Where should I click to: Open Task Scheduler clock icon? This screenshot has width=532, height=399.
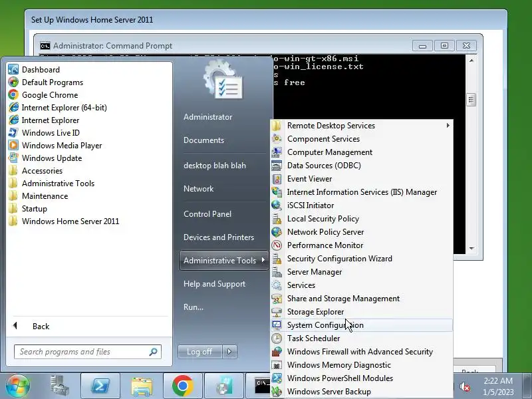point(277,338)
